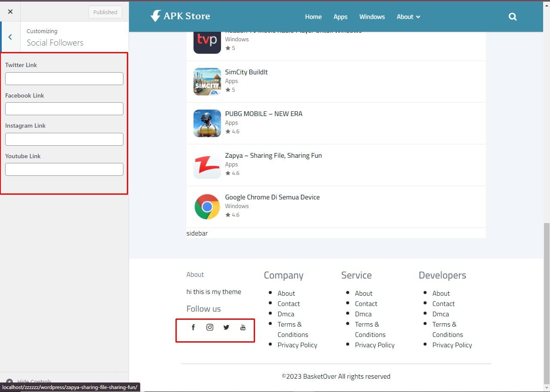Open the Instagram follow icon in footer

point(210,328)
